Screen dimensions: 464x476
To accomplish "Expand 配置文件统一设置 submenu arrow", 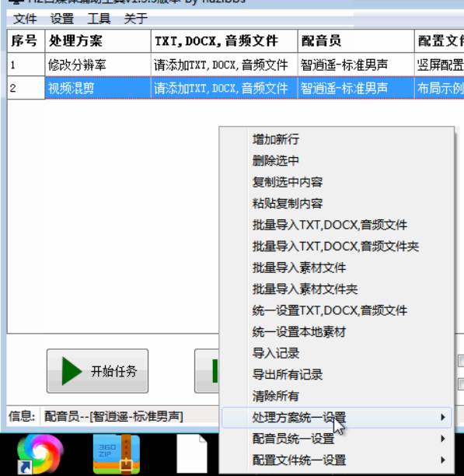I will [443, 460].
